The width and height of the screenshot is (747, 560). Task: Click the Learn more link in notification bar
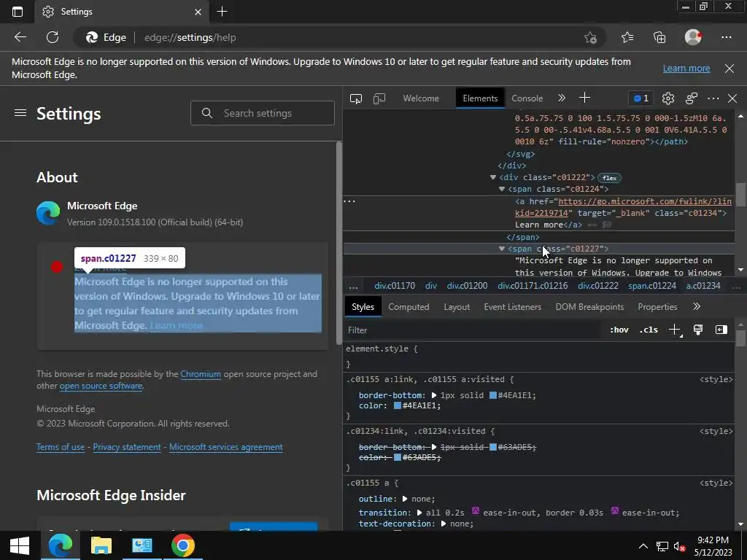(x=686, y=69)
